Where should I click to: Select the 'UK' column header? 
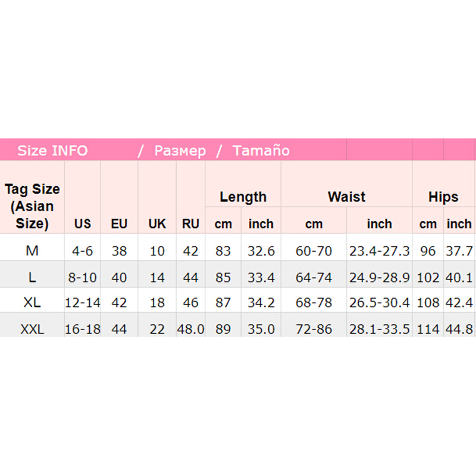point(157,224)
